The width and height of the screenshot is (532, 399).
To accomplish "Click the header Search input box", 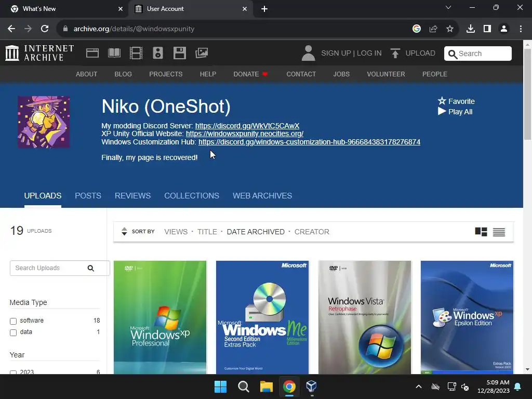I will coord(478,54).
